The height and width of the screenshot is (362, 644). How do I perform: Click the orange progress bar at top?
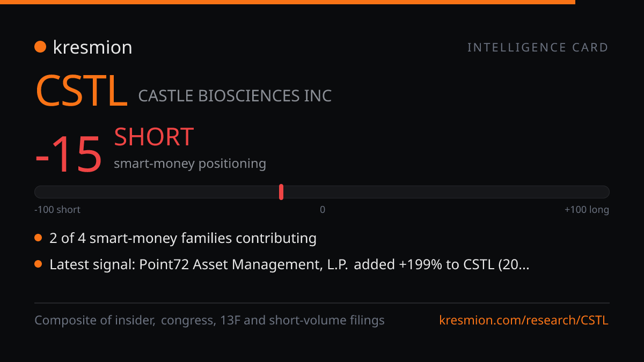coord(288,2)
